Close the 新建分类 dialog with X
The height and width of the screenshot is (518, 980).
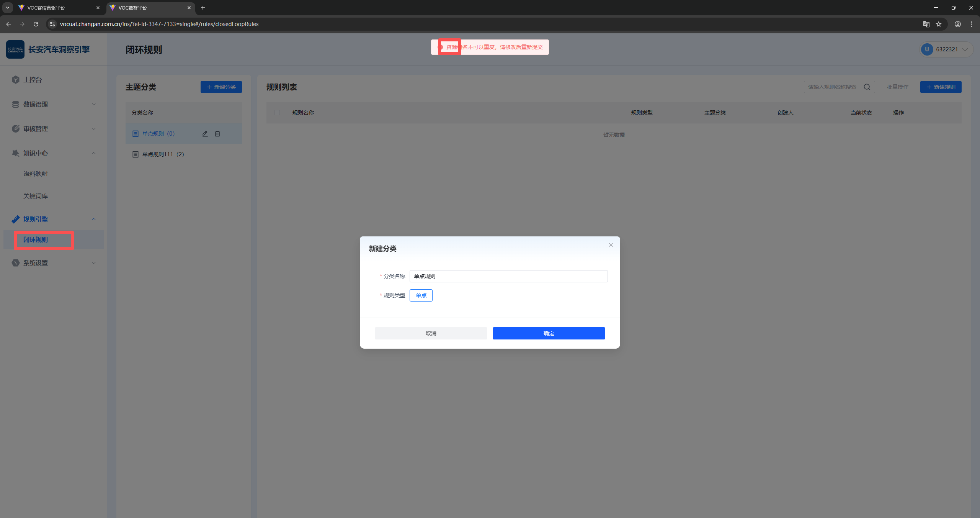point(611,245)
